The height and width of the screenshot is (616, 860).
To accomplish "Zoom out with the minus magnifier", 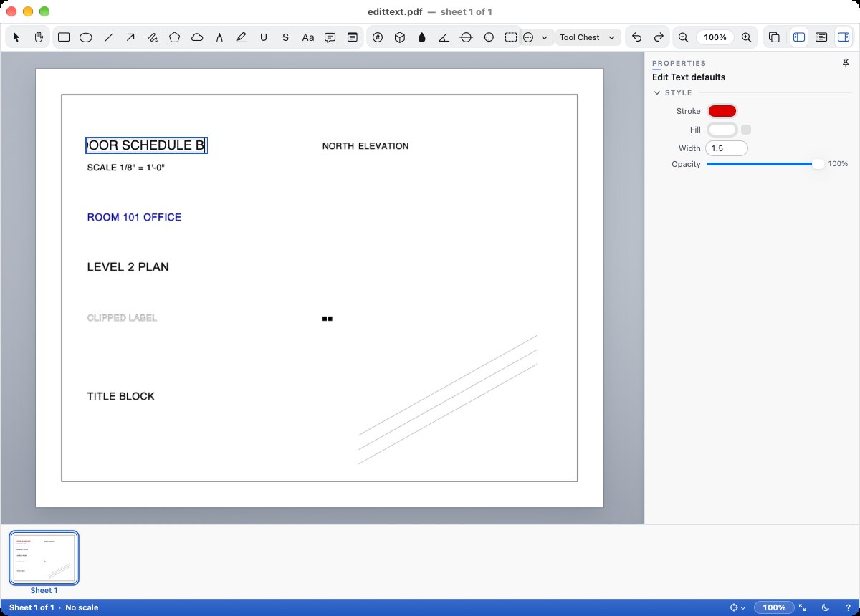I will click(x=684, y=37).
